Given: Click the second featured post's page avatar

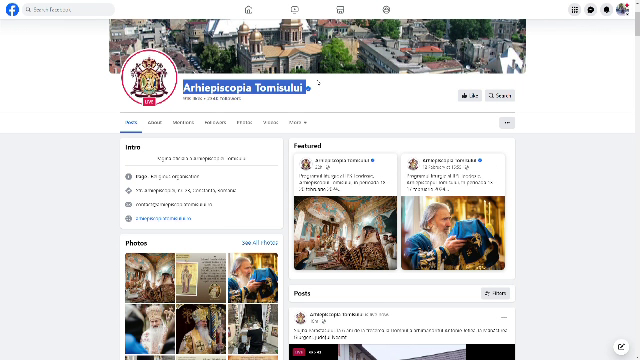Looking at the screenshot, I should [413, 164].
